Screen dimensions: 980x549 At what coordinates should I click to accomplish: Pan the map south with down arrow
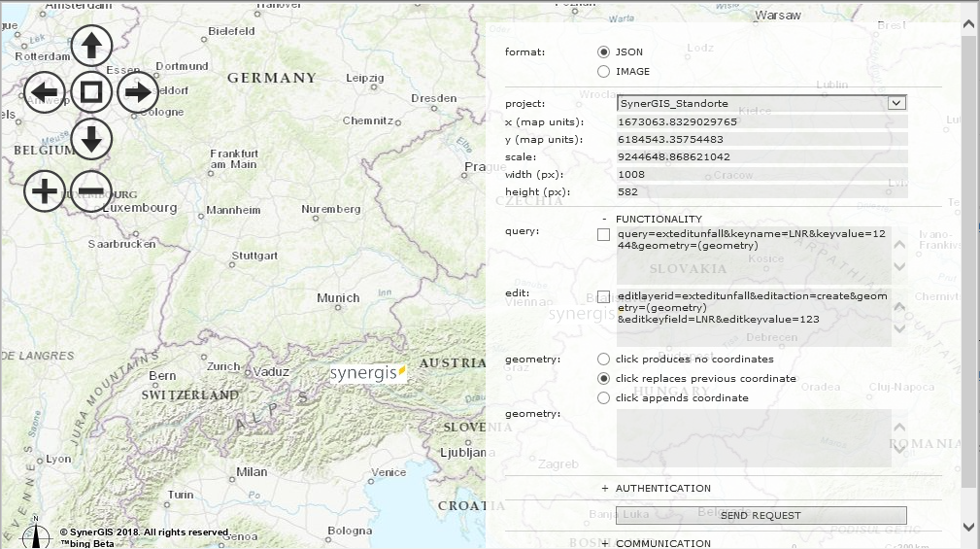(x=91, y=139)
